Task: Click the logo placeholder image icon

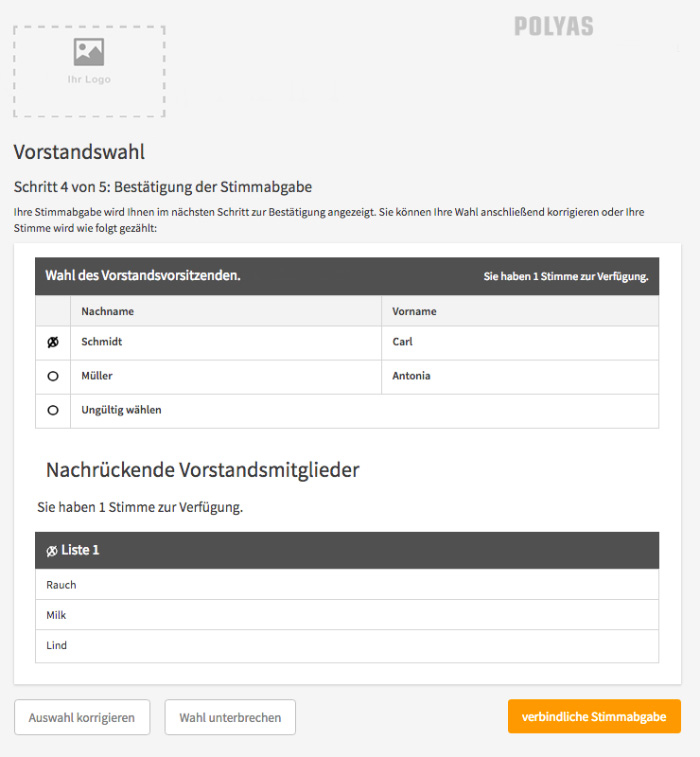Action: pos(89,52)
